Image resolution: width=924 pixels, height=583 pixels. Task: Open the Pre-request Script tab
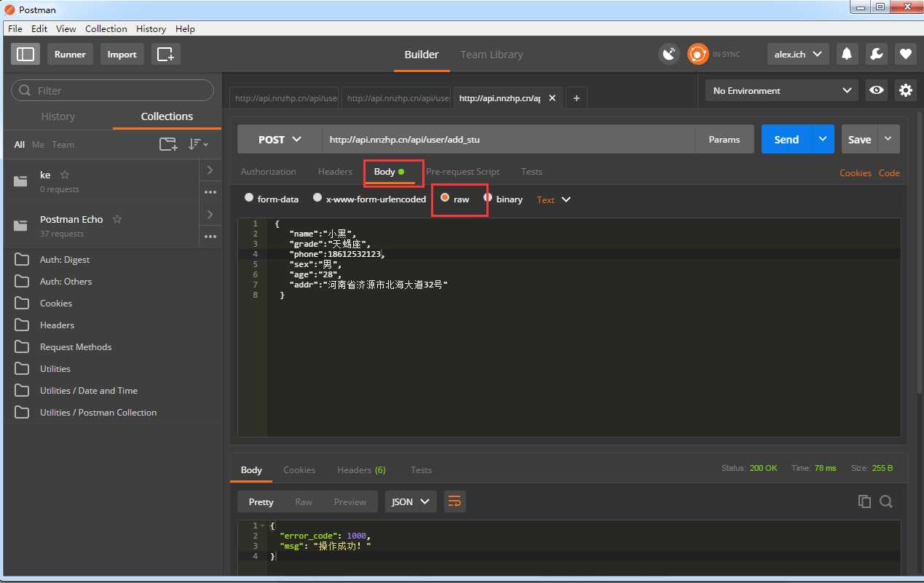click(463, 172)
